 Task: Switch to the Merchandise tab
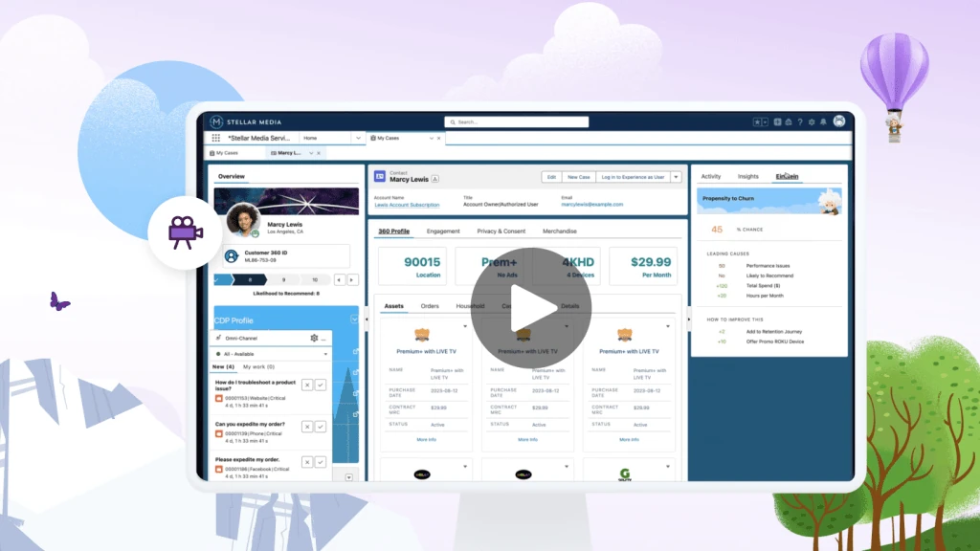click(559, 231)
